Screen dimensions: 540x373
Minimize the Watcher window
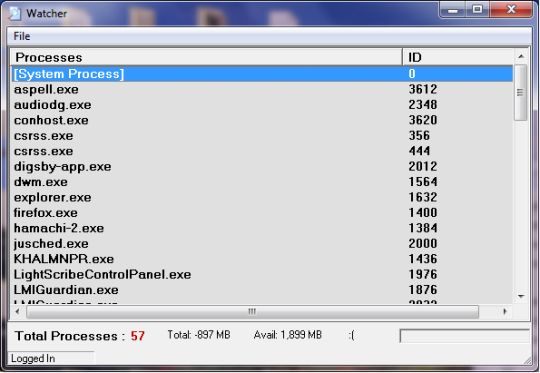point(453,10)
